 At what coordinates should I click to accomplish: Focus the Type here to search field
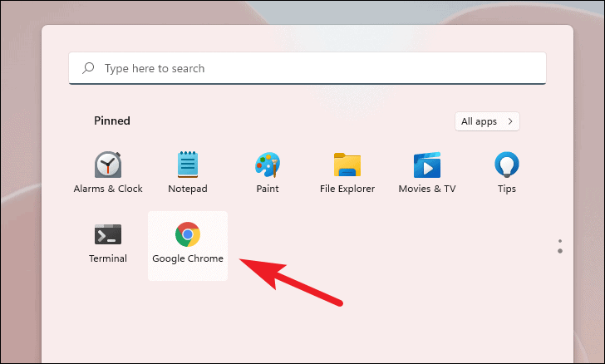click(307, 68)
